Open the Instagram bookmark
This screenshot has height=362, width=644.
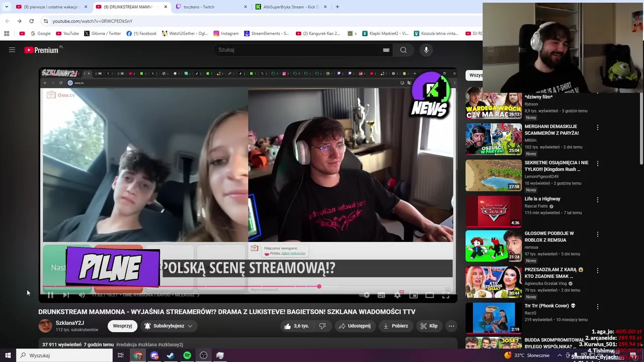(226, 34)
